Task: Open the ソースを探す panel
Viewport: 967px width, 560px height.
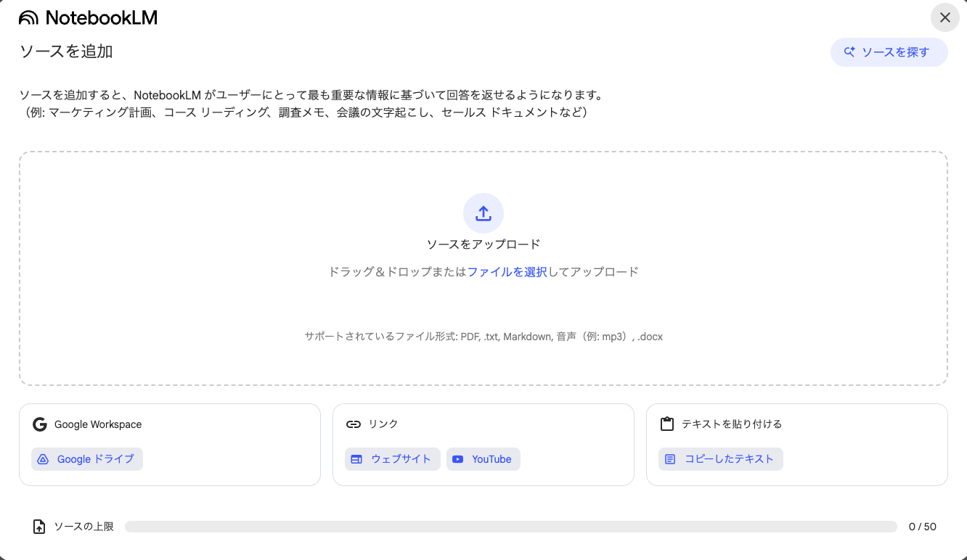Action: tap(889, 52)
